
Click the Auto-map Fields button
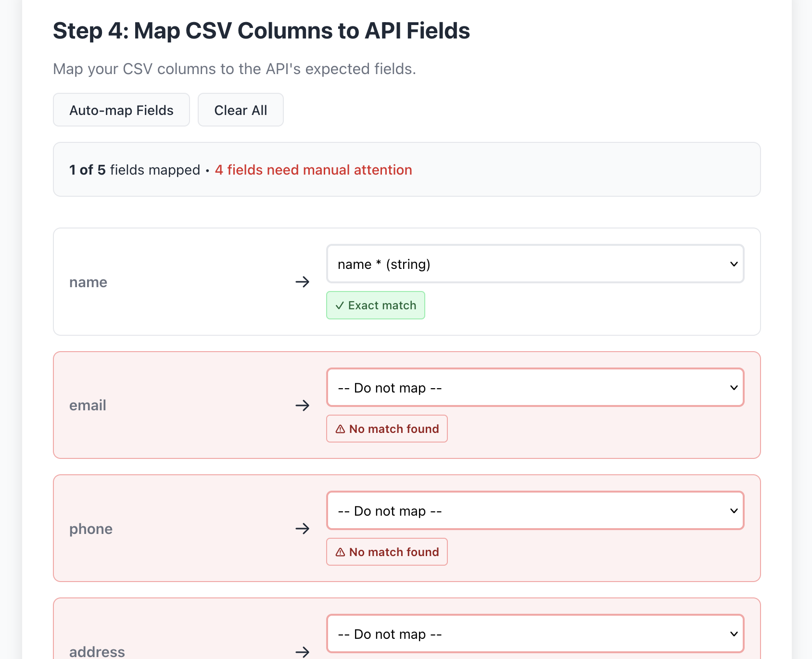tap(121, 110)
